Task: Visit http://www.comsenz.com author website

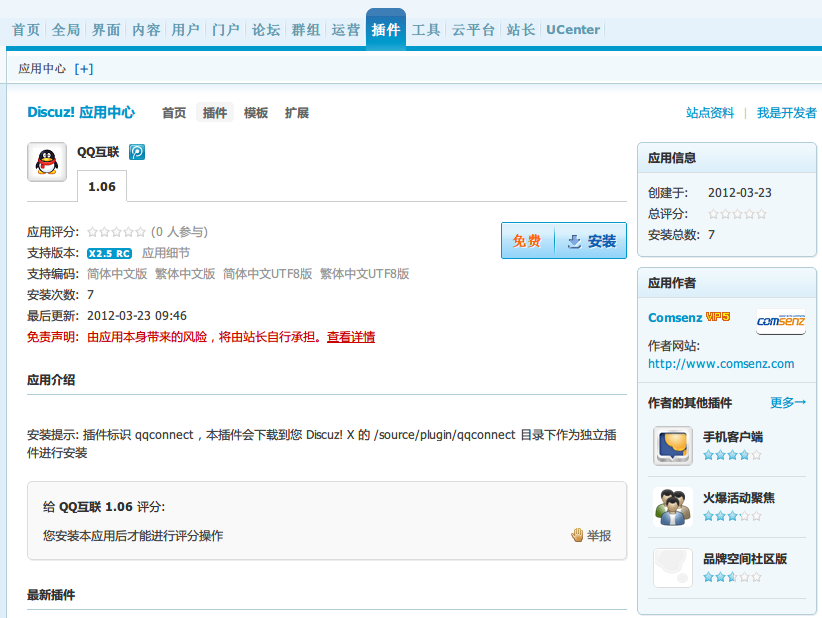Action: [721, 364]
